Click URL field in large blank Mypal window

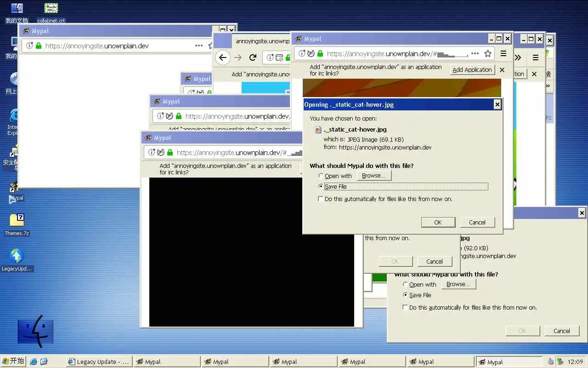pyautogui.click(x=117, y=46)
